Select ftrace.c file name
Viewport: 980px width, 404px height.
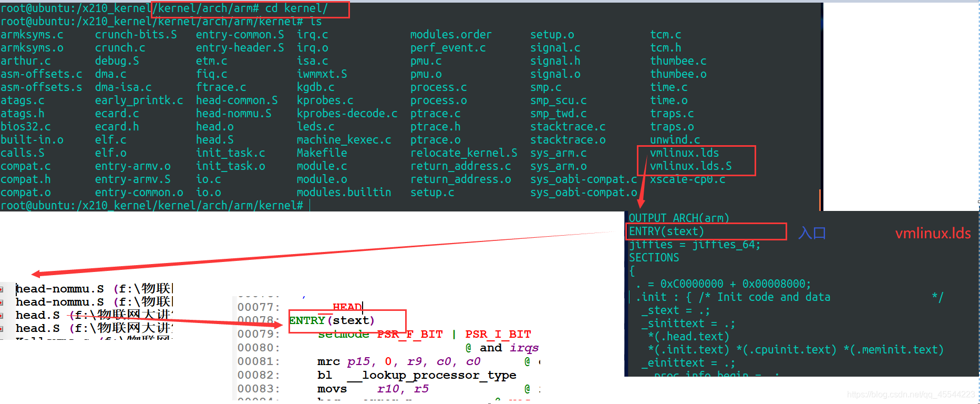coord(221,87)
